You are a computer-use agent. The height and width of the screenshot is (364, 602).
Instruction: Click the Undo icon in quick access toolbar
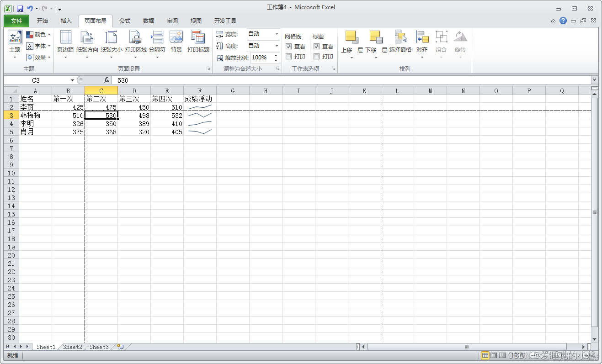point(30,8)
